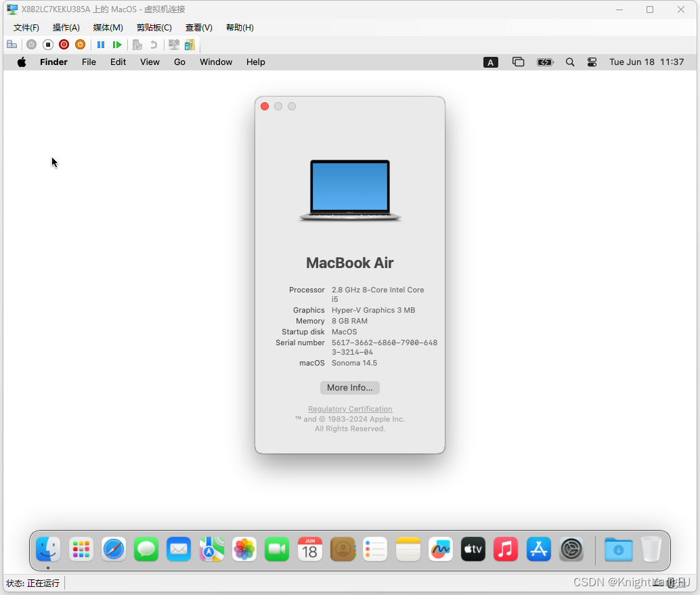Click the green Reset/resume icon
This screenshot has height=595, width=700.
[117, 45]
